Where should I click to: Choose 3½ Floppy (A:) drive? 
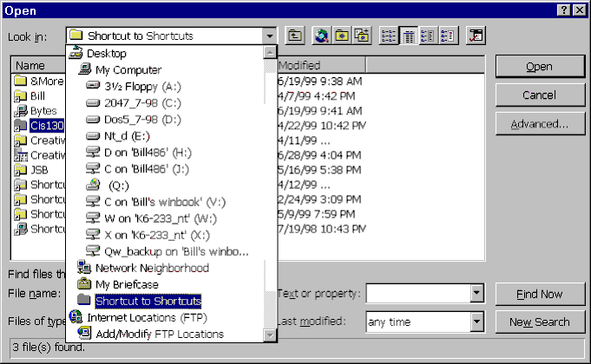click(144, 86)
